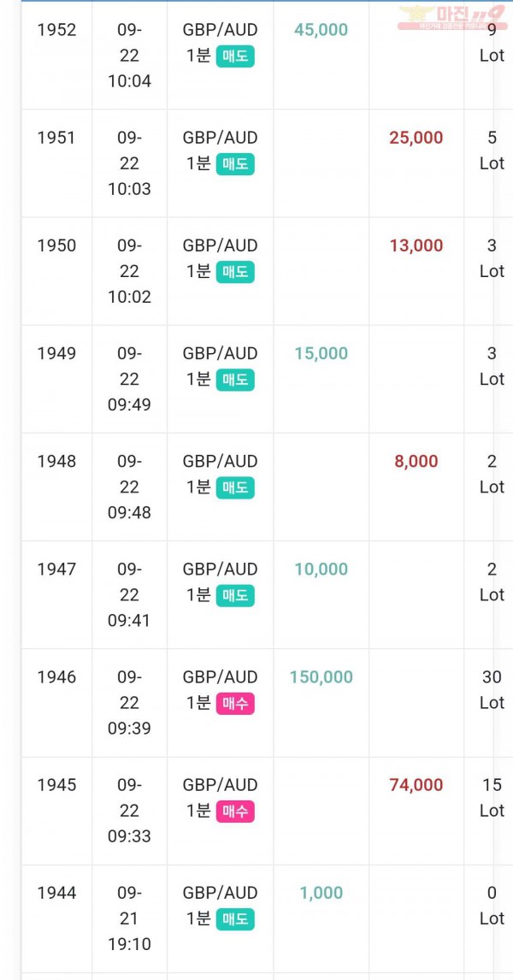Click the 09-22 09:48 timestamp

[x=129, y=487]
